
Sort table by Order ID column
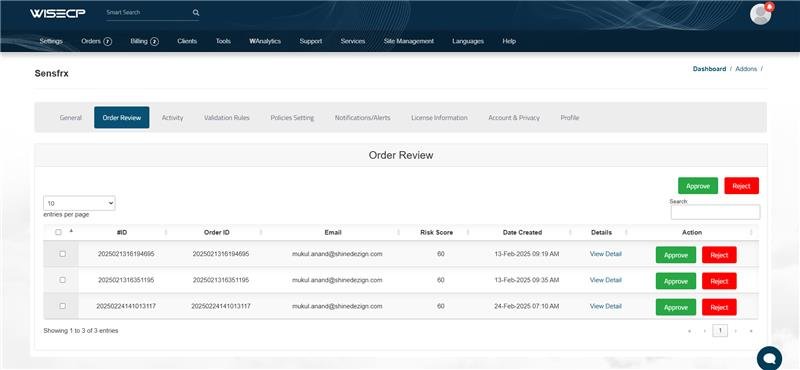pos(217,232)
